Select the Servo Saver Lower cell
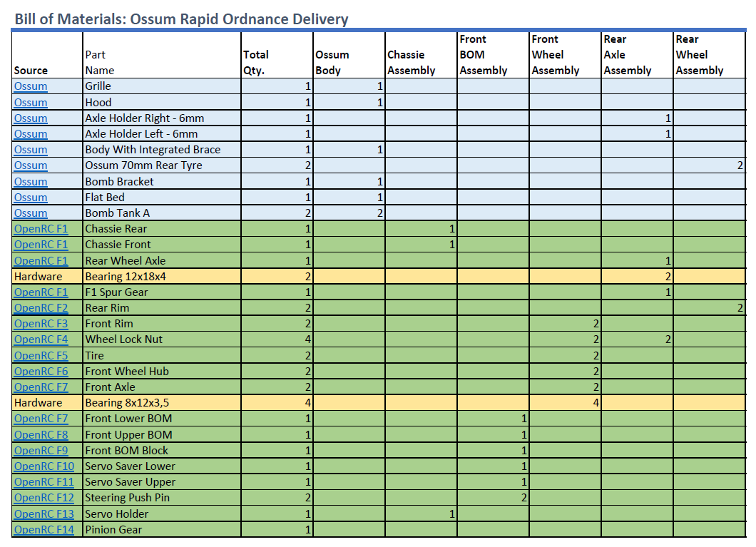This screenshot has width=756, height=547. (x=161, y=466)
